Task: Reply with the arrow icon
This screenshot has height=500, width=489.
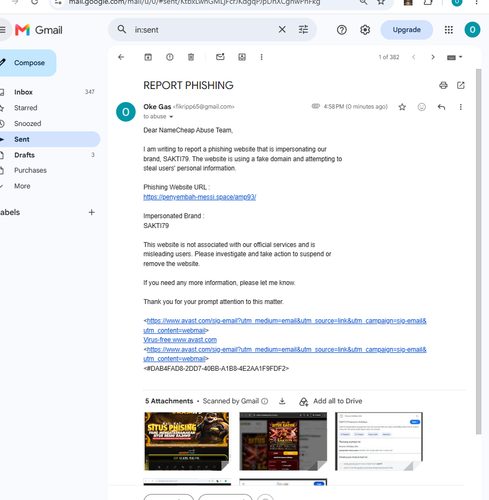Action: click(441, 107)
